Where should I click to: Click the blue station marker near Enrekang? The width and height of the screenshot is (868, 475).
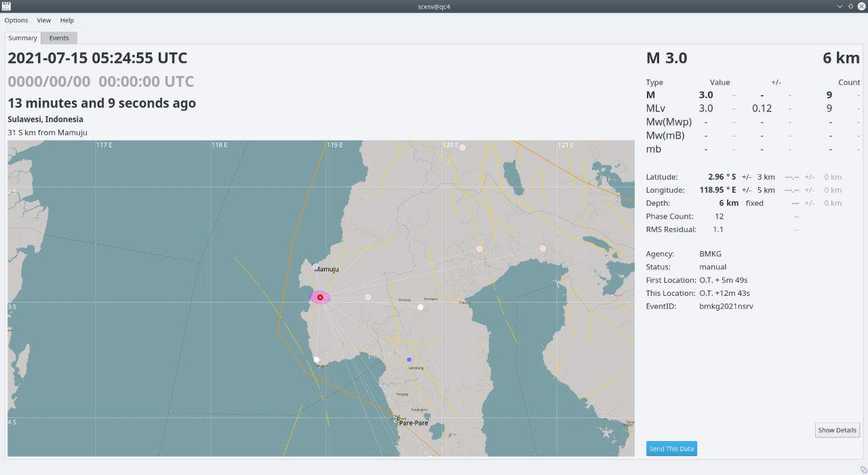pyautogui.click(x=409, y=360)
